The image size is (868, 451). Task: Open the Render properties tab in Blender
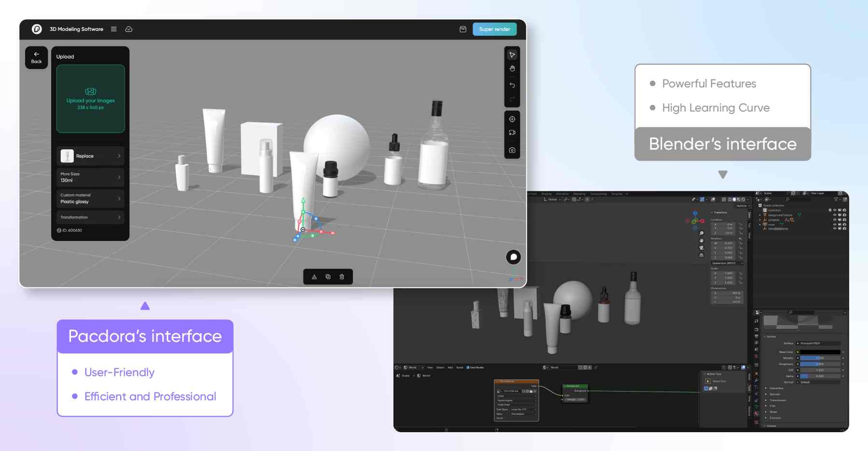click(x=756, y=329)
